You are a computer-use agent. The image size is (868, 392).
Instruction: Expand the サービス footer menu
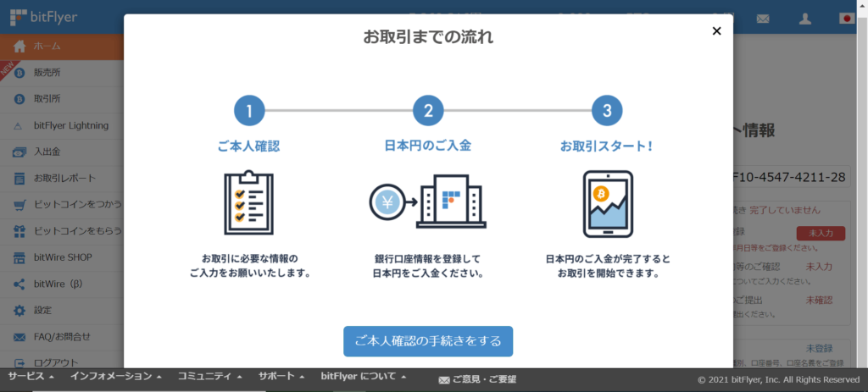pos(31,377)
